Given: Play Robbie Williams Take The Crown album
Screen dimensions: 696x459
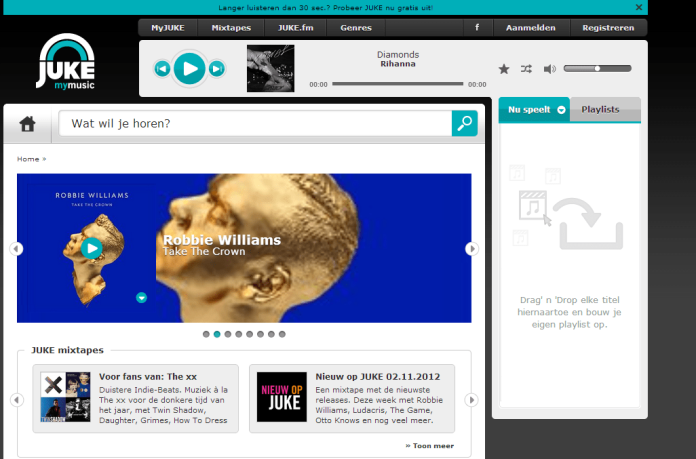Looking at the screenshot, I should point(91,248).
